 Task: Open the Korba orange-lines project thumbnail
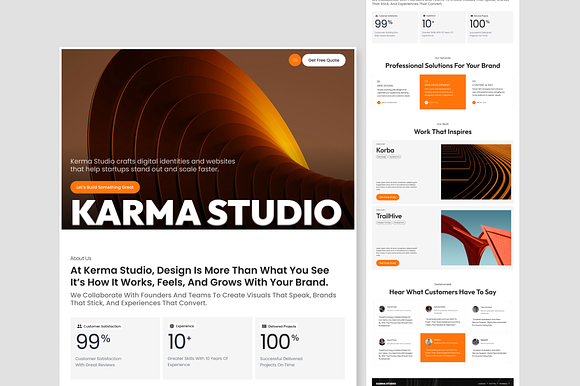point(476,172)
